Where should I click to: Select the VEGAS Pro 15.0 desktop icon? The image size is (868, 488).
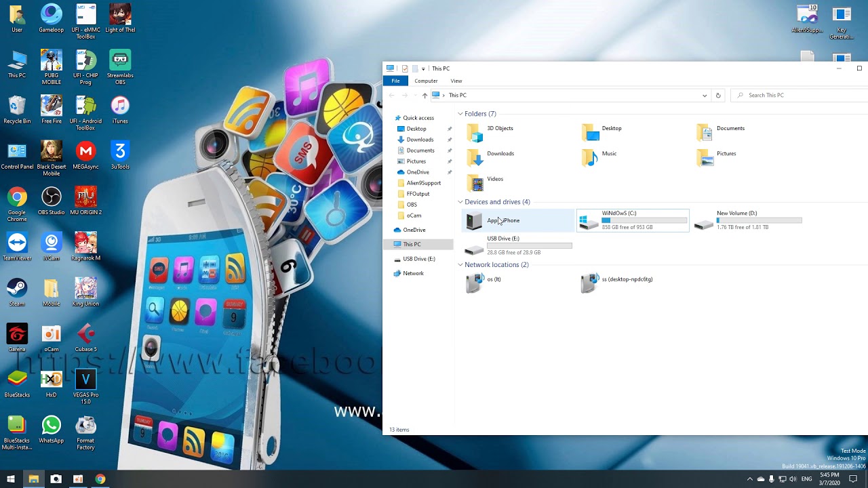tap(85, 386)
